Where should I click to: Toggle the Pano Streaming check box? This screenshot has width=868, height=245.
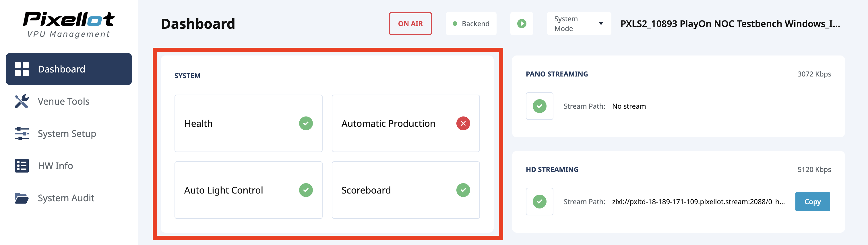point(539,106)
